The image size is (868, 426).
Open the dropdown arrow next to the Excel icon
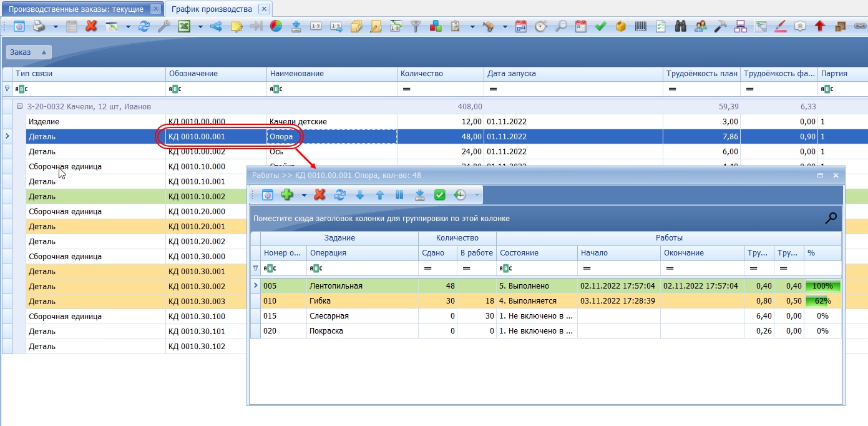(x=200, y=27)
